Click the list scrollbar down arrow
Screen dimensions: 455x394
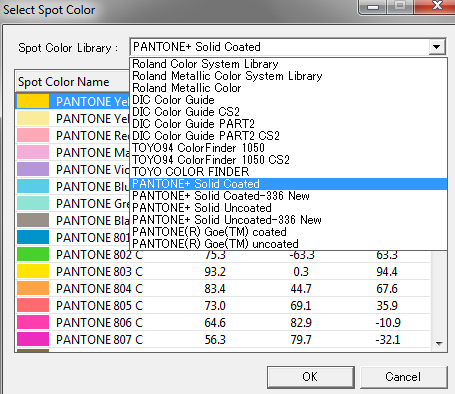(439, 344)
